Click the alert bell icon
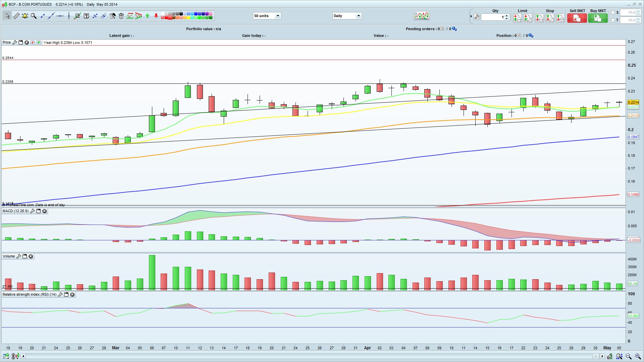The height and width of the screenshot is (362, 644). point(25,16)
